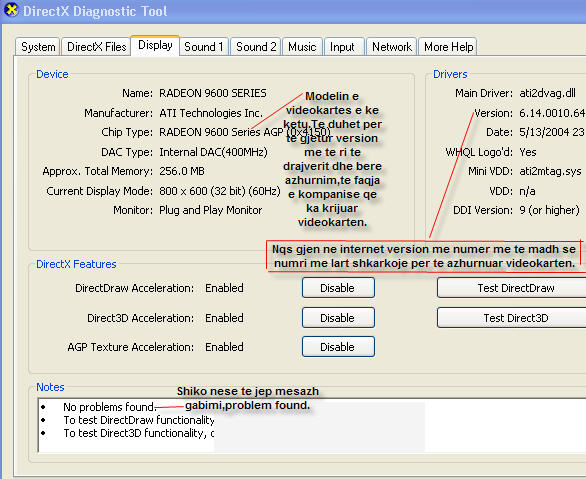
Task: Click the ati2mtag.sys Mini VDD value
Action: pyautogui.click(x=550, y=171)
